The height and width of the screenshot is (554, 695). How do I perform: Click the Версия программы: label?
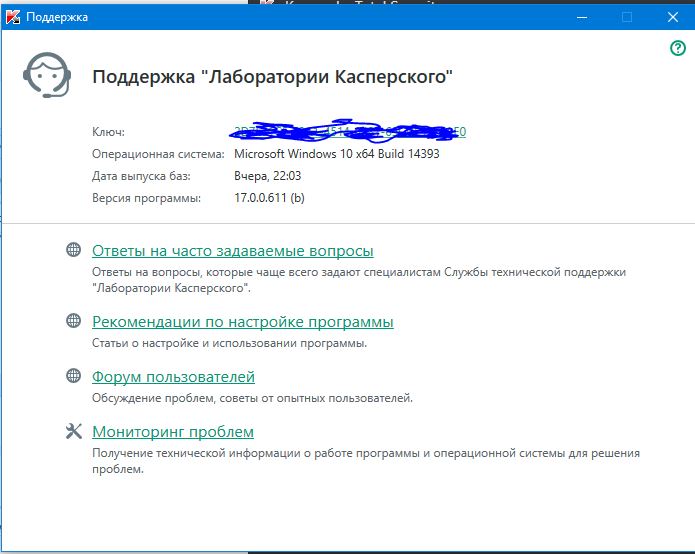click(x=146, y=198)
